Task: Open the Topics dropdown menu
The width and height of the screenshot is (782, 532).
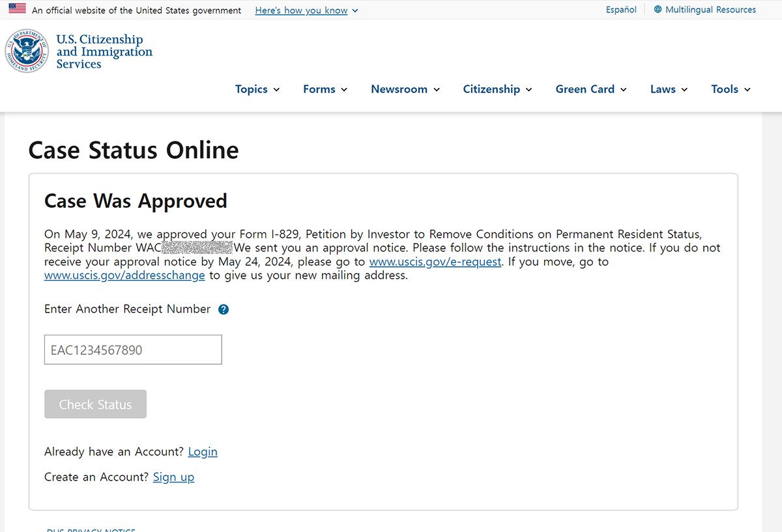Action: [x=257, y=89]
